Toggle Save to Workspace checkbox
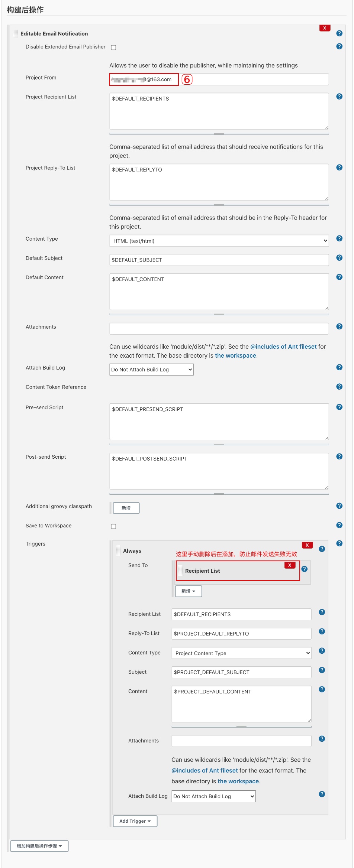 point(113,526)
